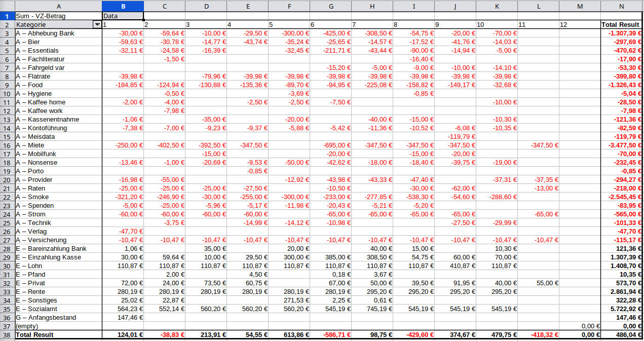Select the column G header
Viewport: 644px width, 341px height.
pyautogui.click(x=330, y=6)
